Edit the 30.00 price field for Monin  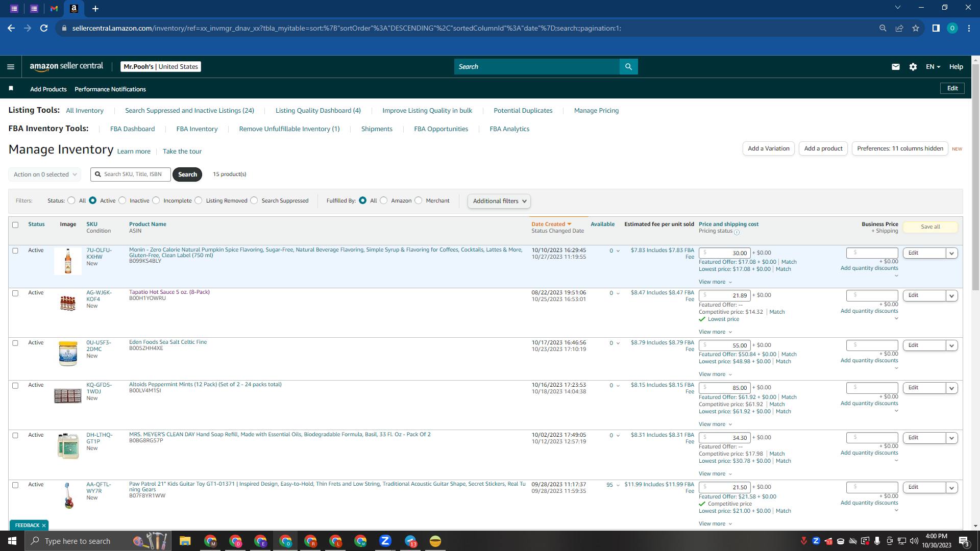point(724,253)
